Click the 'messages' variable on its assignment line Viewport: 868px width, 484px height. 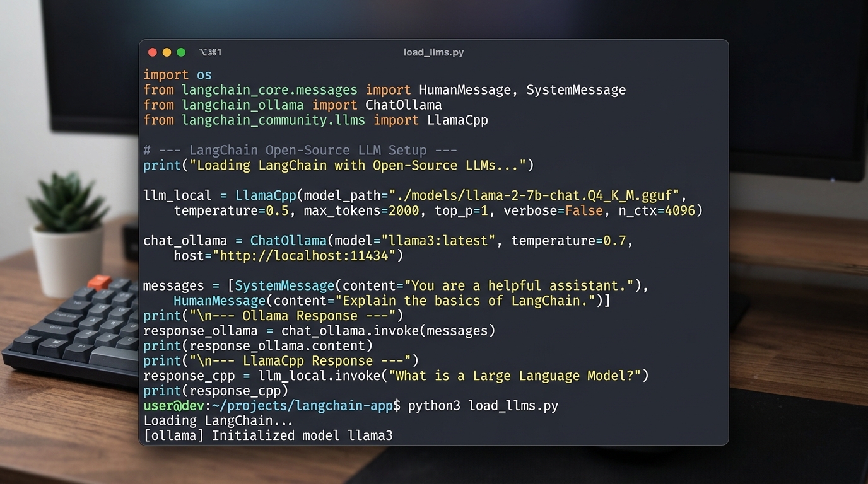pos(173,286)
